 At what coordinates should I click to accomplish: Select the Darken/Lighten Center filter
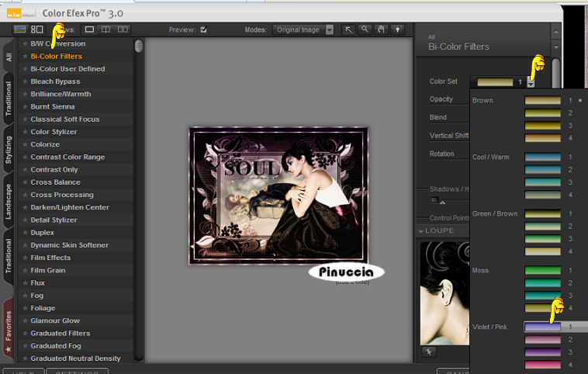(70, 207)
